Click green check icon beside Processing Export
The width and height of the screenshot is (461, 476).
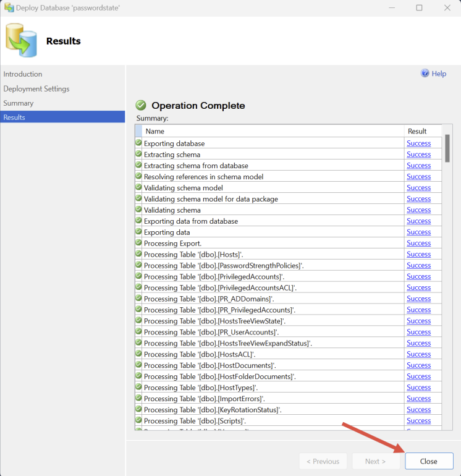(x=138, y=242)
